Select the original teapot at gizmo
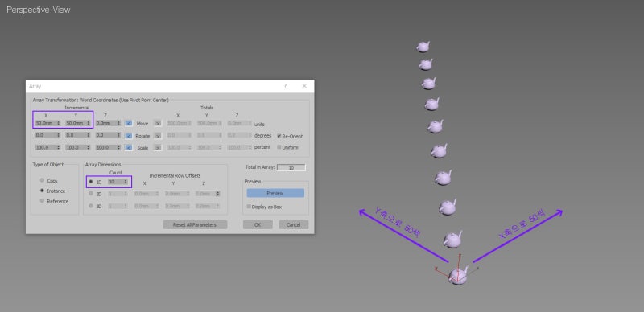The image size is (644, 312). tap(458, 277)
